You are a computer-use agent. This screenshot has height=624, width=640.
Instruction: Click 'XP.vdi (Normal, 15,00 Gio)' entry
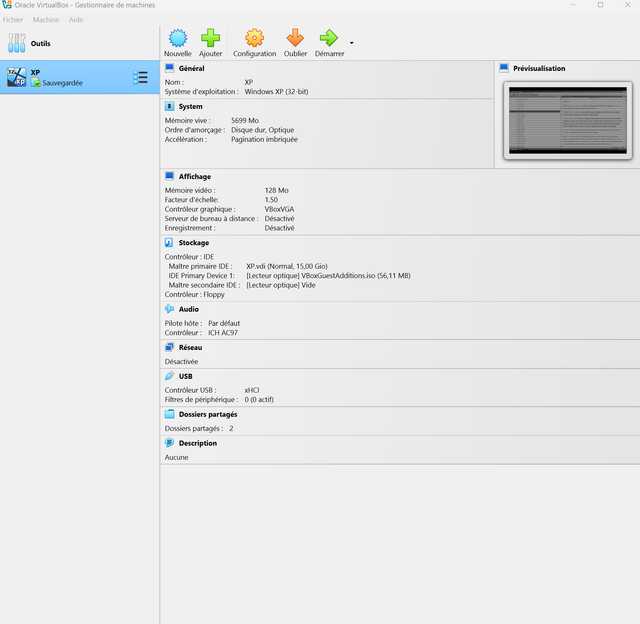tap(287, 266)
